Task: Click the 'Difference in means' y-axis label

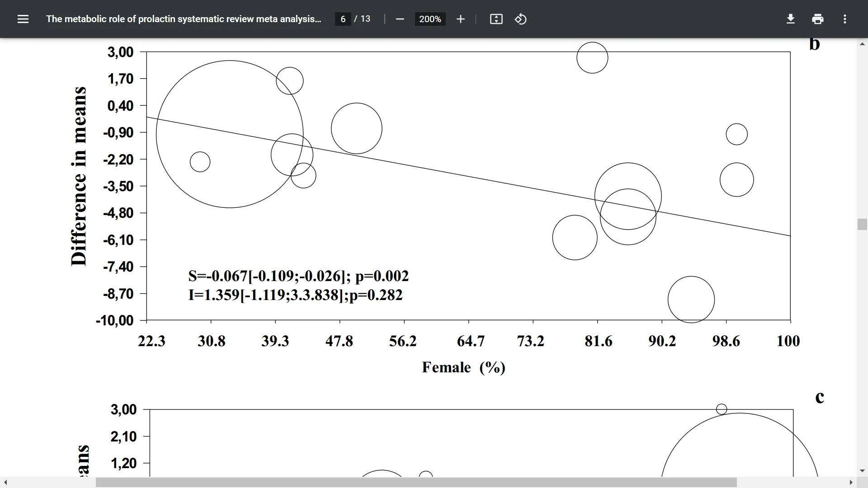Action: [x=79, y=176]
